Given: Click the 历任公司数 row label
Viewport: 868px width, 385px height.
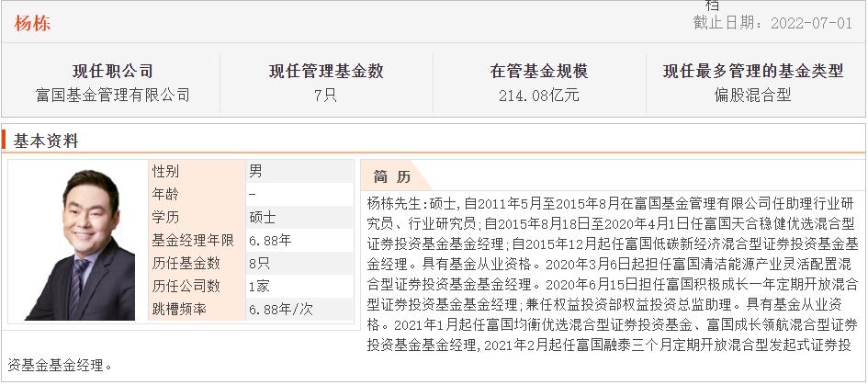Looking at the screenshot, I should tap(186, 286).
